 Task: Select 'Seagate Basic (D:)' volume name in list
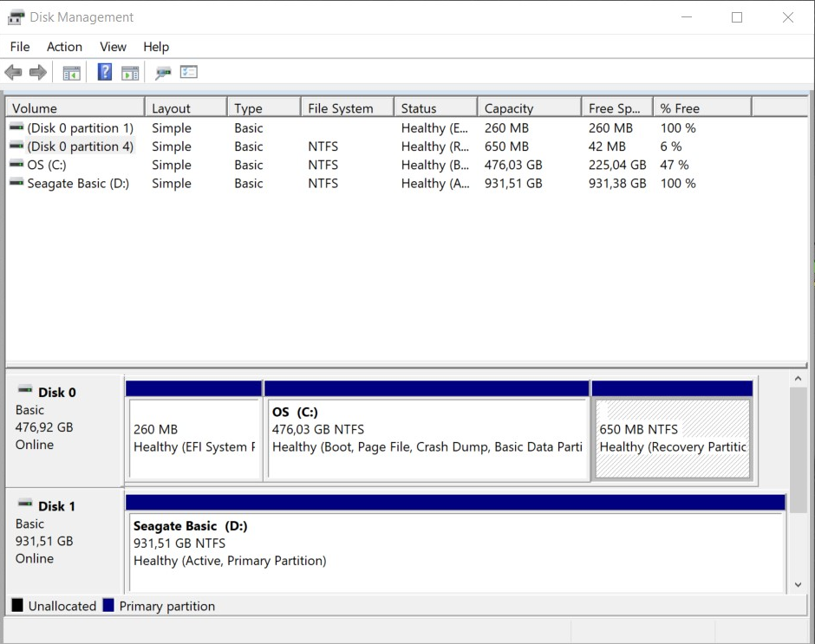tap(78, 184)
